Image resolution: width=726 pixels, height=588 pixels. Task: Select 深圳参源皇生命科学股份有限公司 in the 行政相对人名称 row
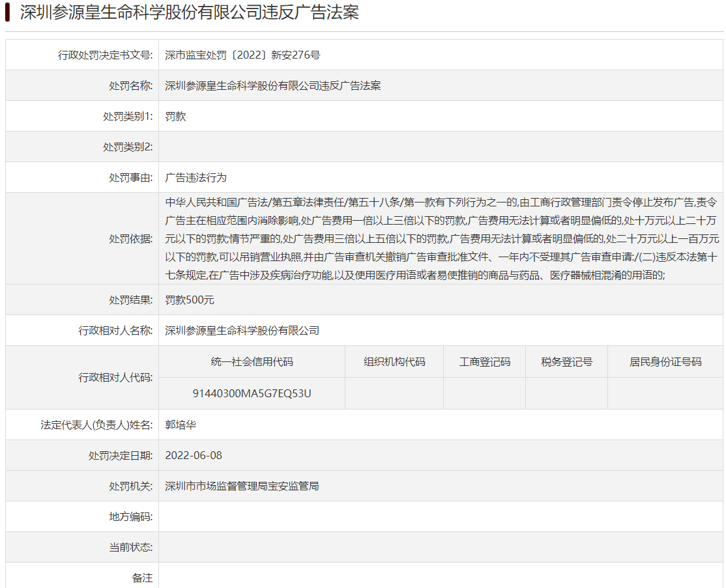pyautogui.click(x=242, y=330)
